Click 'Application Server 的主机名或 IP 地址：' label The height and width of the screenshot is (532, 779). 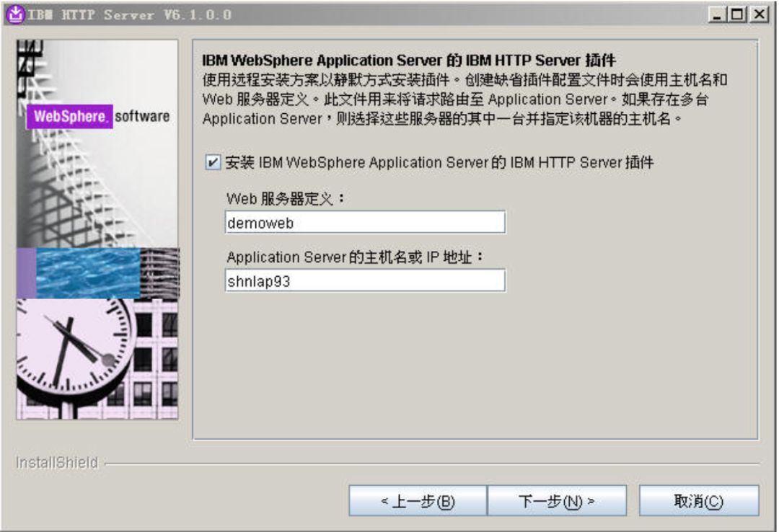[x=355, y=257]
